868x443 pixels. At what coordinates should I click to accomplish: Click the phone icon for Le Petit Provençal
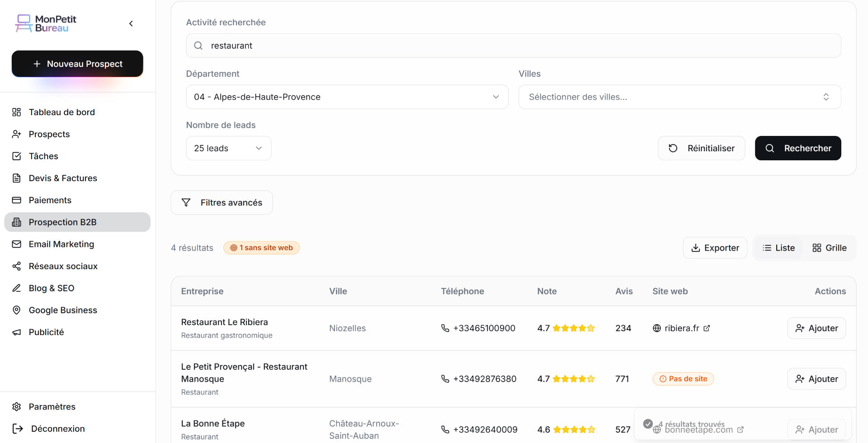(x=445, y=379)
